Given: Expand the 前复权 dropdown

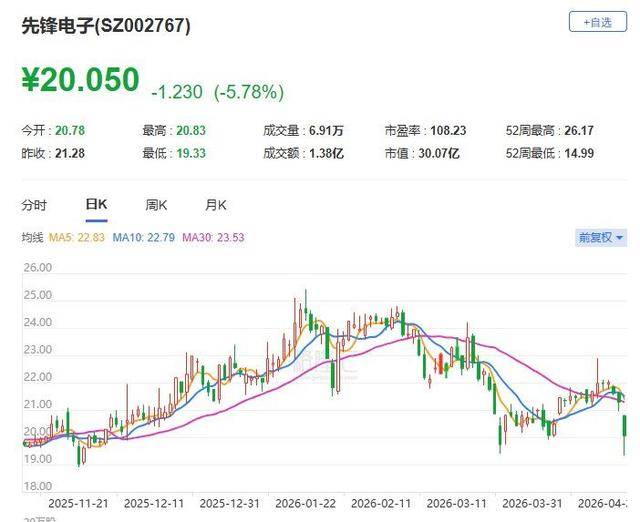Looking at the screenshot, I should (x=601, y=237).
